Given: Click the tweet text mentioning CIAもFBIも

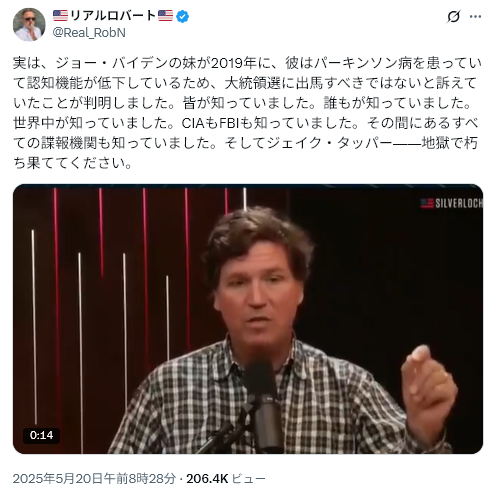Looking at the screenshot, I should click(x=246, y=123).
